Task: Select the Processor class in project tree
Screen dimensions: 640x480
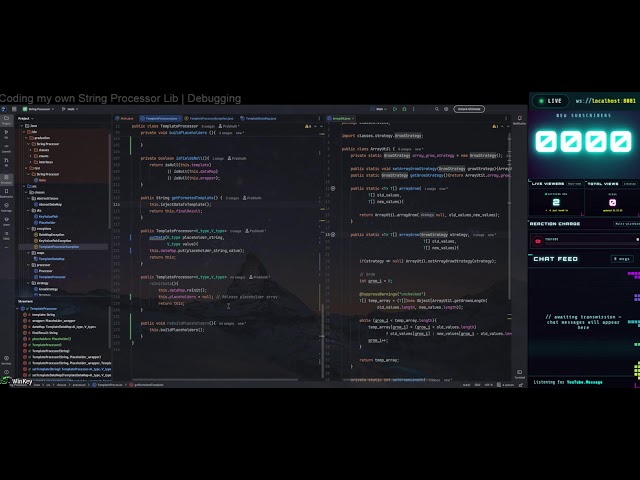Action: point(45,271)
